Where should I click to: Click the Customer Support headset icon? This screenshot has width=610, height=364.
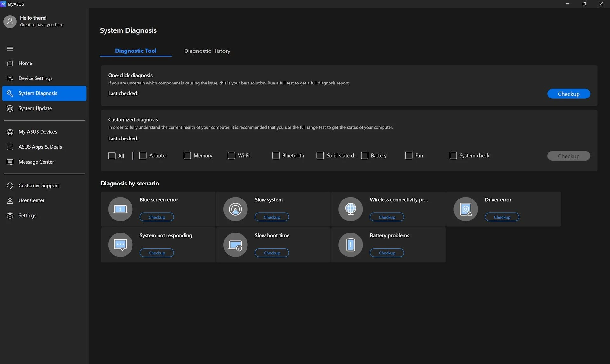coord(10,185)
